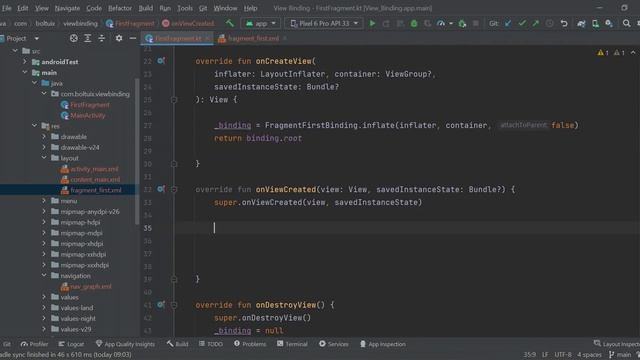Open the Problems tool window
The width and height of the screenshot is (640, 360).
click(x=250, y=344)
